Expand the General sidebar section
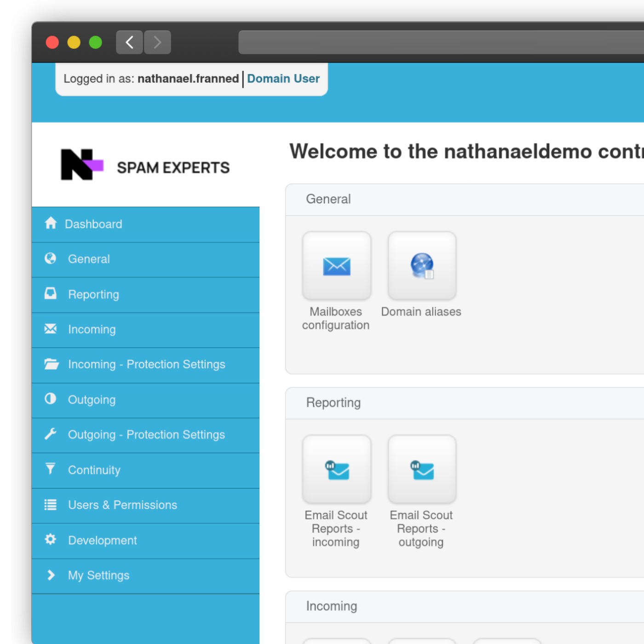 pyautogui.click(x=89, y=259)
